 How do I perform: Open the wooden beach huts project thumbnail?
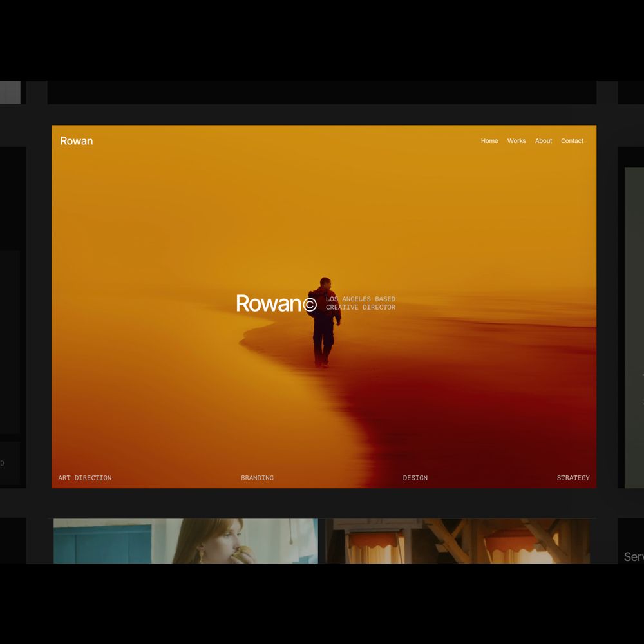[457, 541]
